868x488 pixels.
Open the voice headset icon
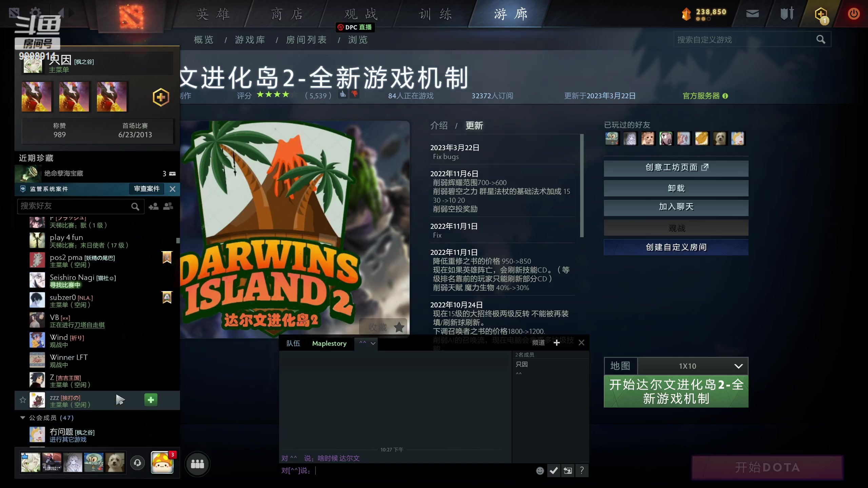137,463
